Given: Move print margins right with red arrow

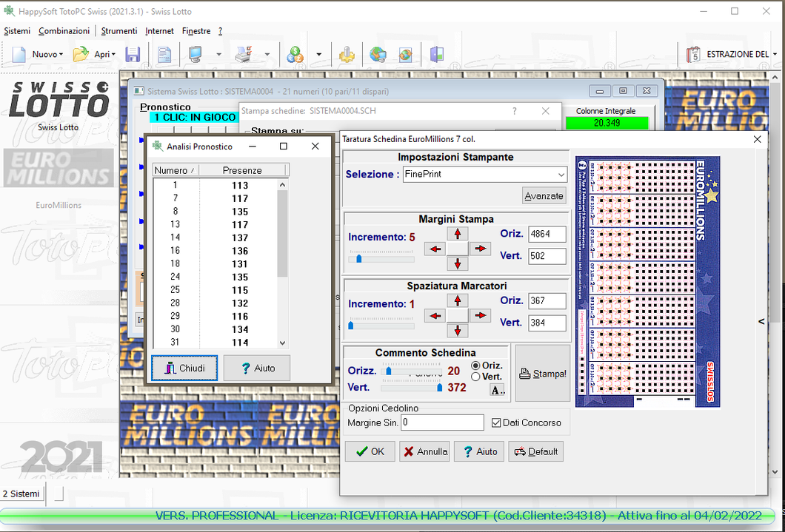Looking at the screenshot, I should tap(480, 249).
